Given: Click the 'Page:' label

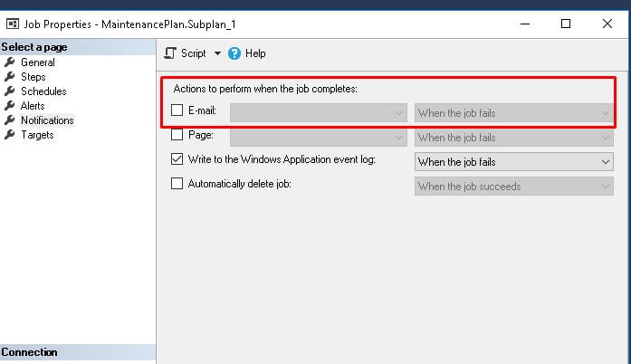Looking at the screenshot, I should (x=201, y=135).
